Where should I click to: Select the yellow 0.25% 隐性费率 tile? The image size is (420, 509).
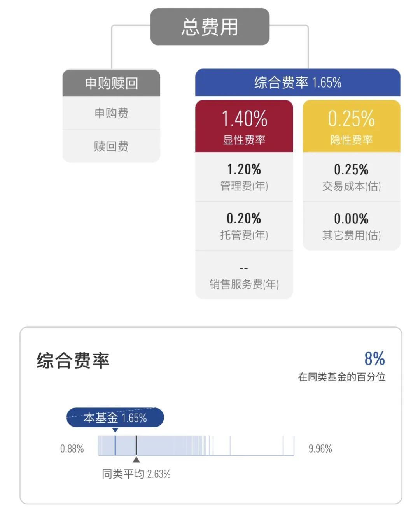352,126
